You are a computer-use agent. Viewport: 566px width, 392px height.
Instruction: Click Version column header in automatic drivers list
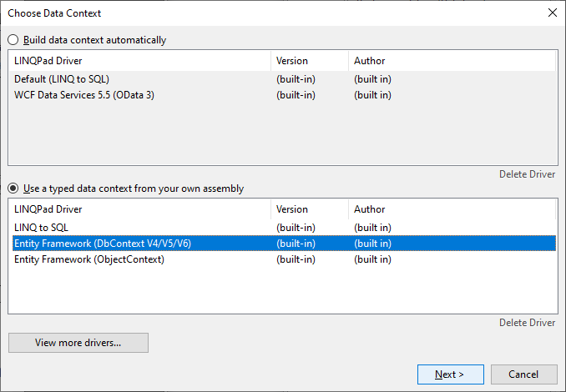point(309,61)
